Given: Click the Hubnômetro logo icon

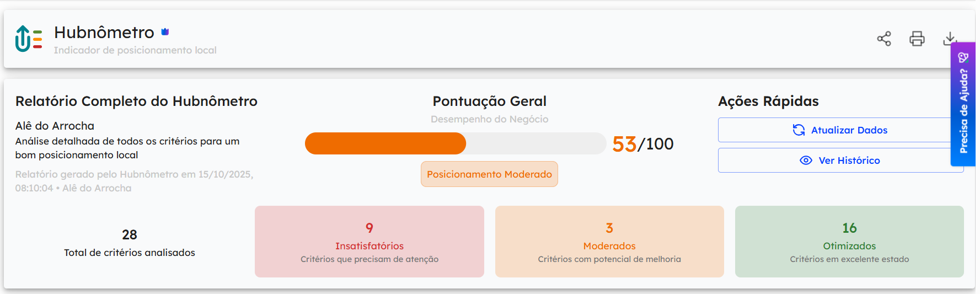Looking at the screenshot, I should tap(29, 39).
